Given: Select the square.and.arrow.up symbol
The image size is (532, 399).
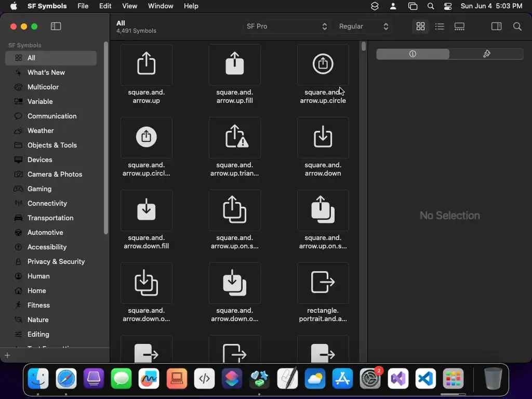Looking at the screenshot, I should [146, 65].
